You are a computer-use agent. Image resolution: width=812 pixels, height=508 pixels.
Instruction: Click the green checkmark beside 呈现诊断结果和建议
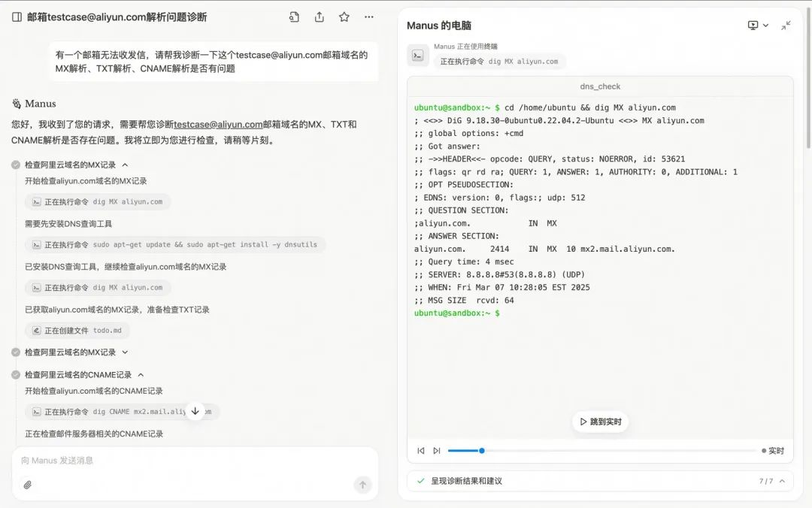(x=420, y=481)
